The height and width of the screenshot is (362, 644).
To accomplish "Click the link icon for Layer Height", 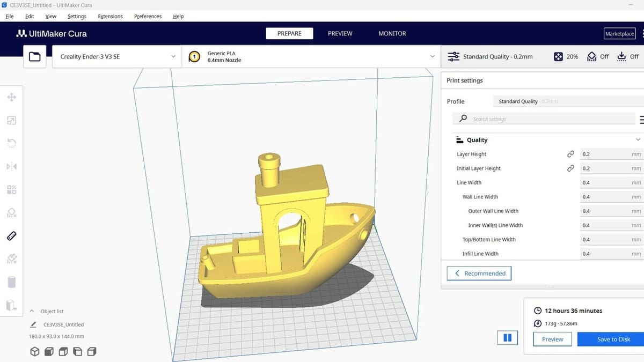I will [x=570, y=154].
